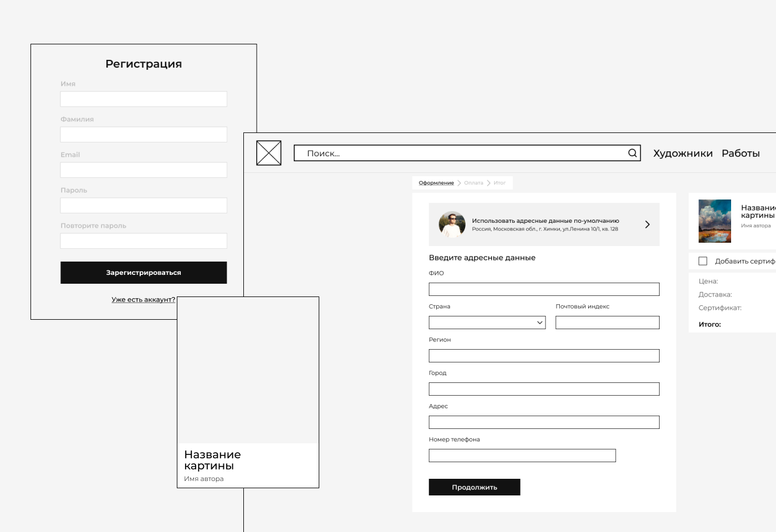Screen dimensions: 776x532
Task: Open the Художники menu item
Action: (x=682, y=154)
